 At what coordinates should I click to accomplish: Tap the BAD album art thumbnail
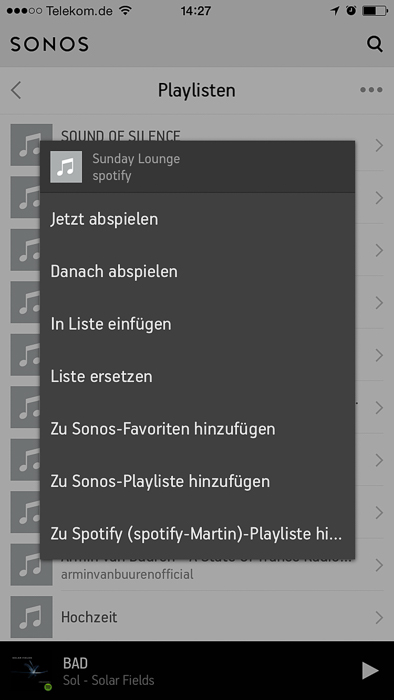(31, 671)
